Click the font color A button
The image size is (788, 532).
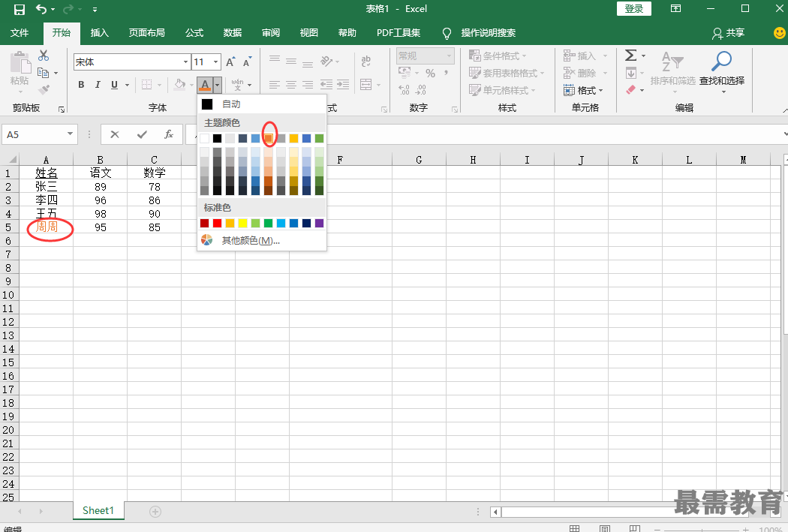[205, 85]
